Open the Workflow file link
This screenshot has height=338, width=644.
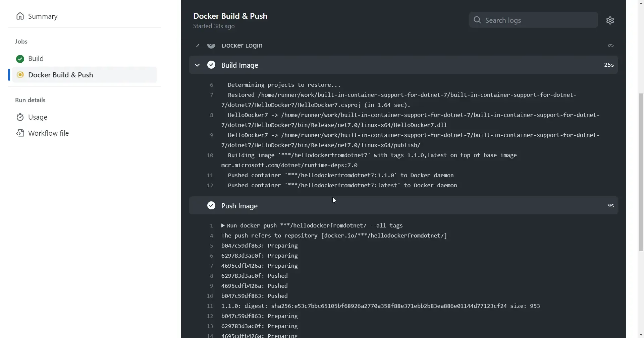(48, 133)
